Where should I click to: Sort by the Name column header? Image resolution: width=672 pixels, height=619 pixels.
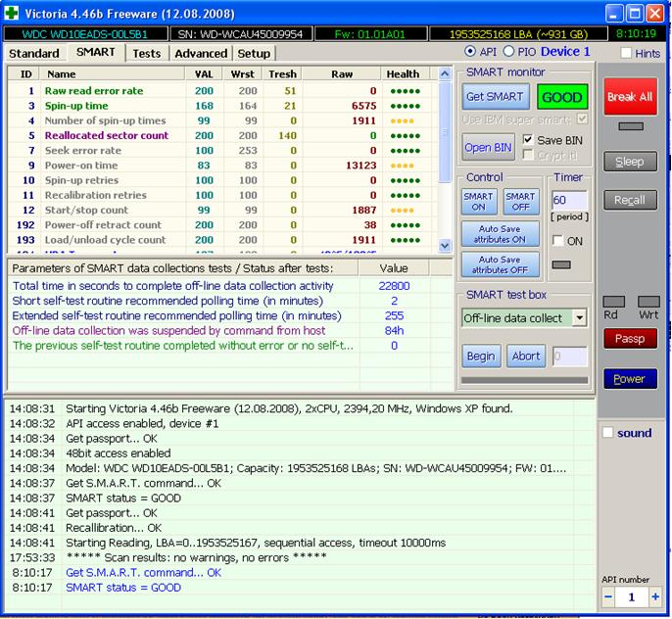pos(113,73)
